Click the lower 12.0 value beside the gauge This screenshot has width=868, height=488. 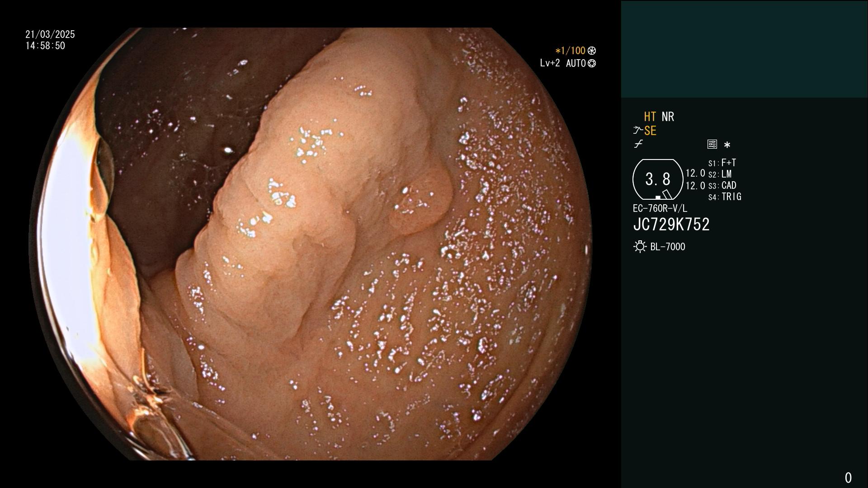(695, 185)
